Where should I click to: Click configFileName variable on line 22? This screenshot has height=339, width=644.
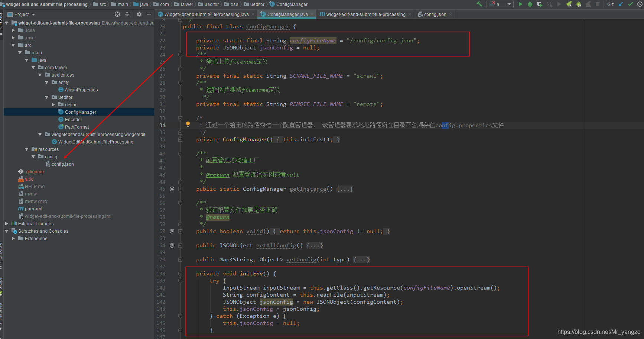(313, 41)
